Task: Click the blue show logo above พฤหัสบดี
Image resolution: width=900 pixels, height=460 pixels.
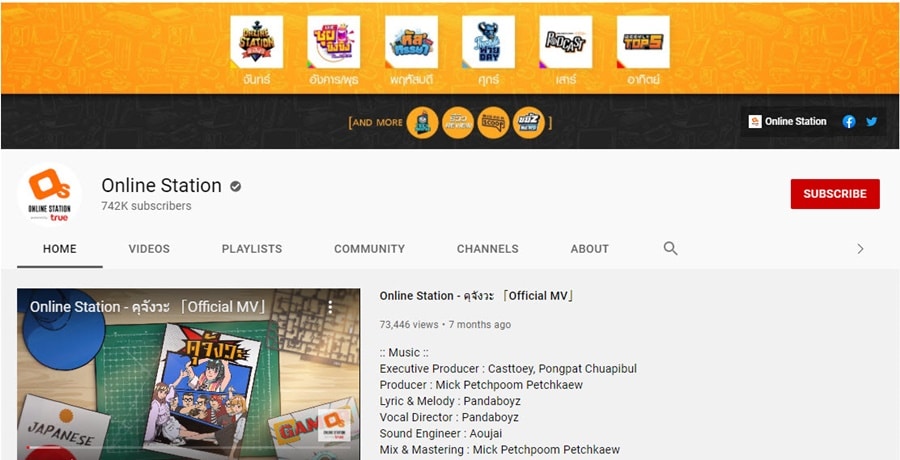Action: (x=411, y=42)
